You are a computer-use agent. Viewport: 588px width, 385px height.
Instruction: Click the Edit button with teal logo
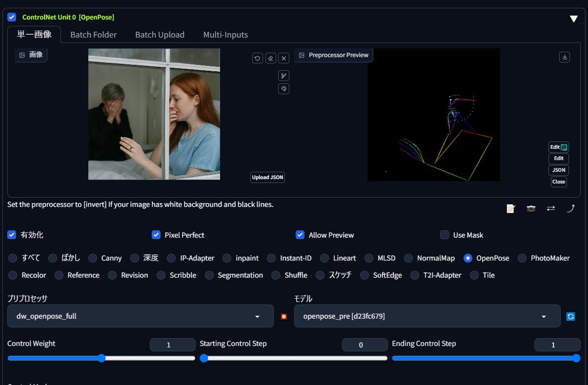pos(559,147)
